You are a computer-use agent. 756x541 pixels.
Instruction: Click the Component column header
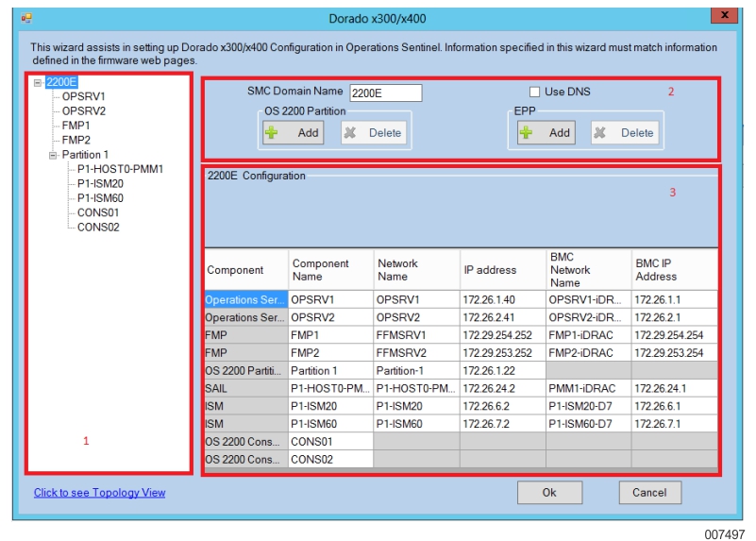(x=246, y=269)
